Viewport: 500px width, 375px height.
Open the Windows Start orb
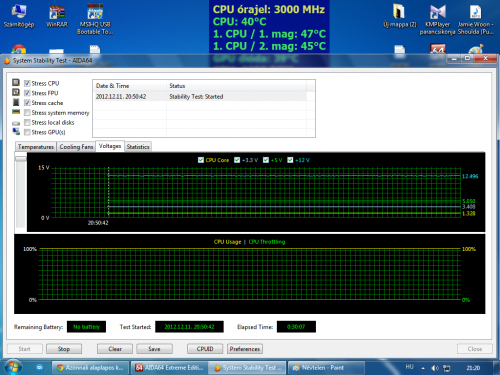pos(13,367)
